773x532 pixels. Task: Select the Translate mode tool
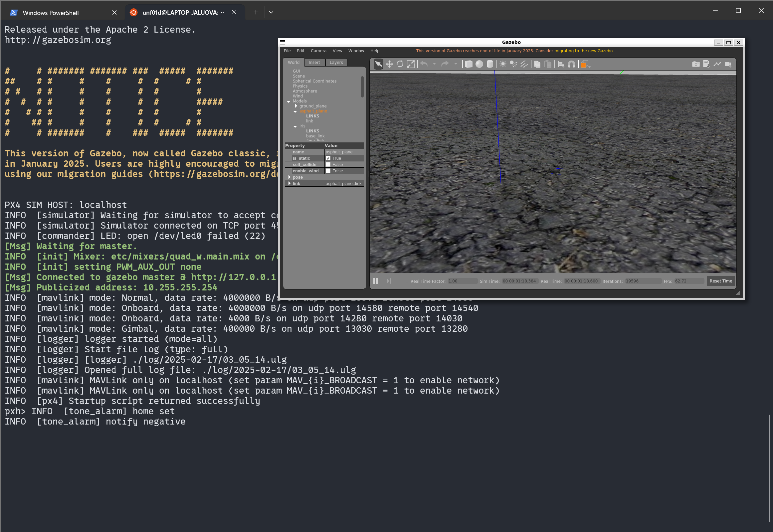[x=389, y=64]
